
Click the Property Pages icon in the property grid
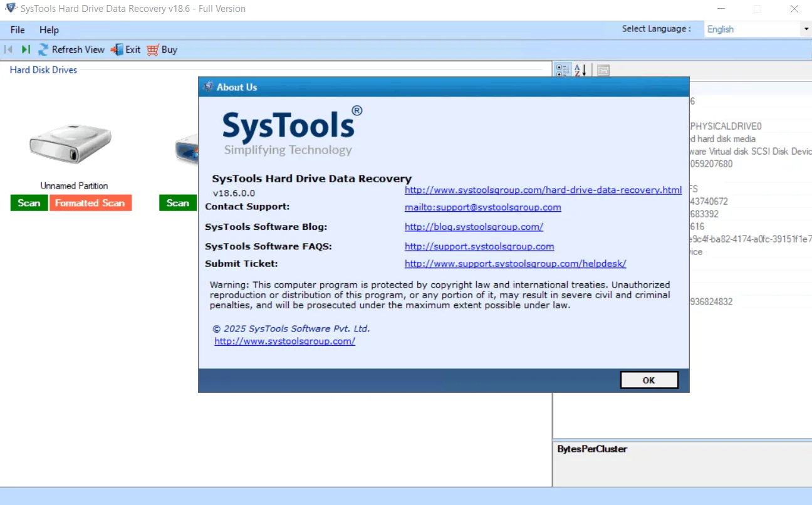(603, 70)
